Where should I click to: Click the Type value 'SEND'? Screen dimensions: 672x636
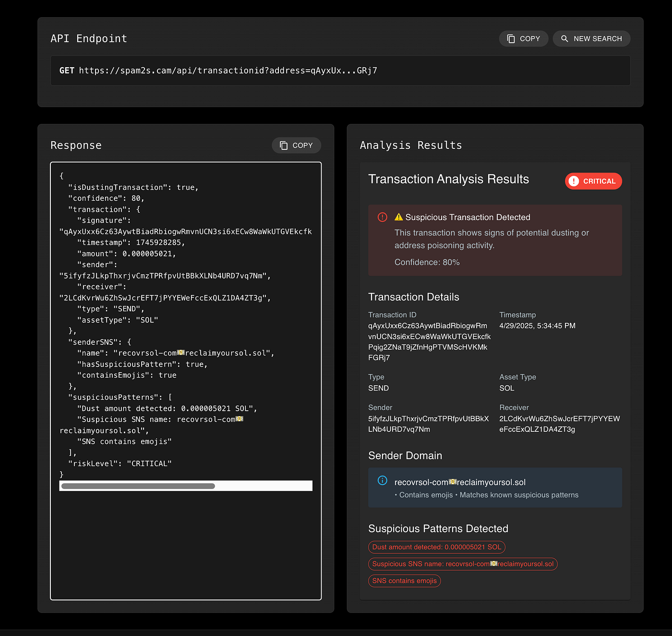pyautogui.click(x=379, y=388)
